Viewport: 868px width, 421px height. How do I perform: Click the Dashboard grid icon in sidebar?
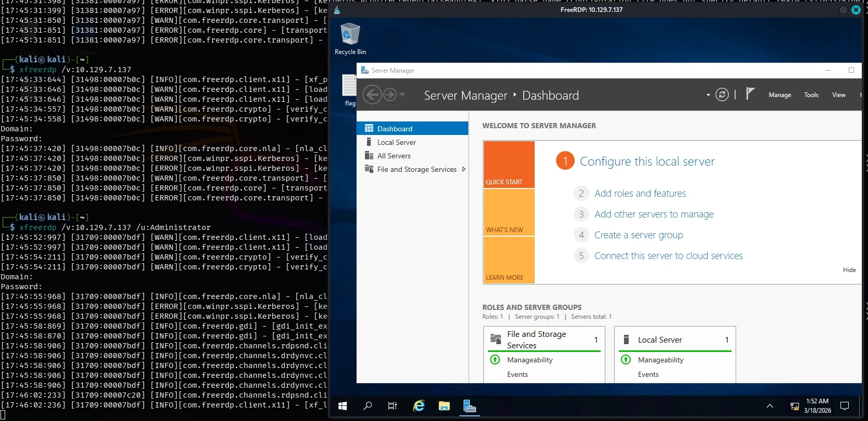point(369,128)
